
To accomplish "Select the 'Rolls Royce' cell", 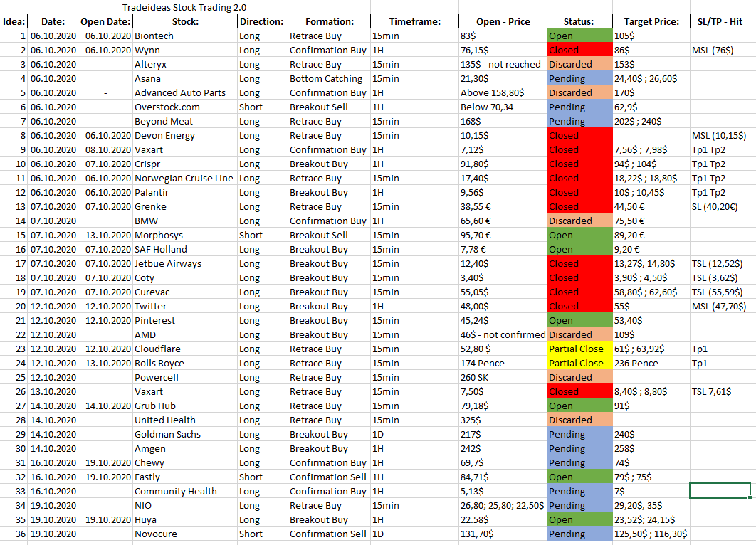I will coord(185,363).
